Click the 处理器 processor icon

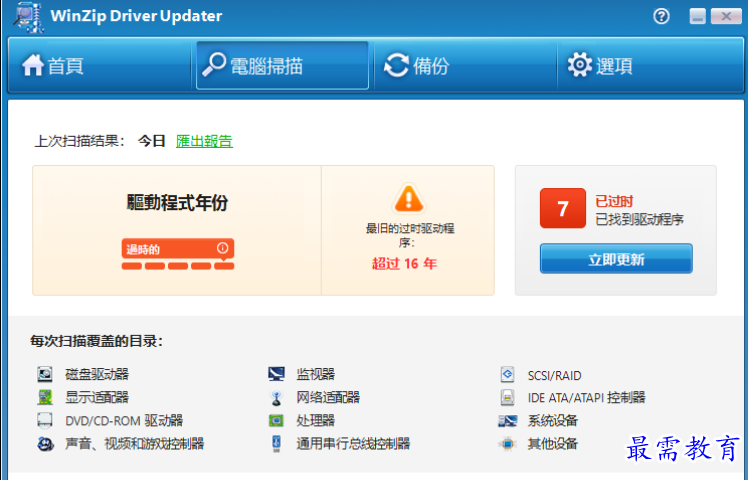tap(276, 420)
